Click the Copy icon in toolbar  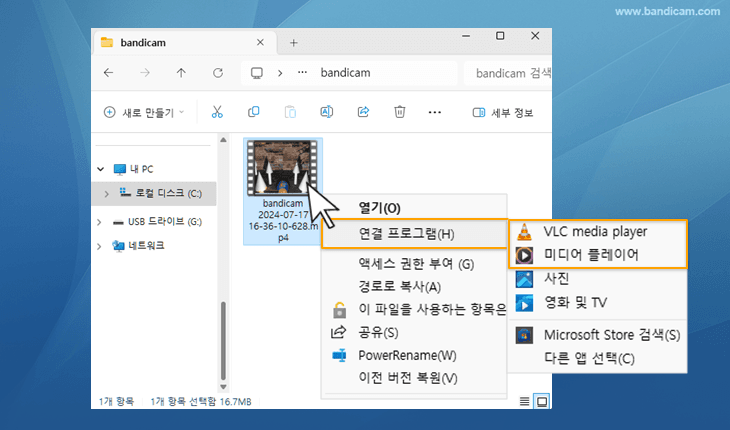click(253, 112)
